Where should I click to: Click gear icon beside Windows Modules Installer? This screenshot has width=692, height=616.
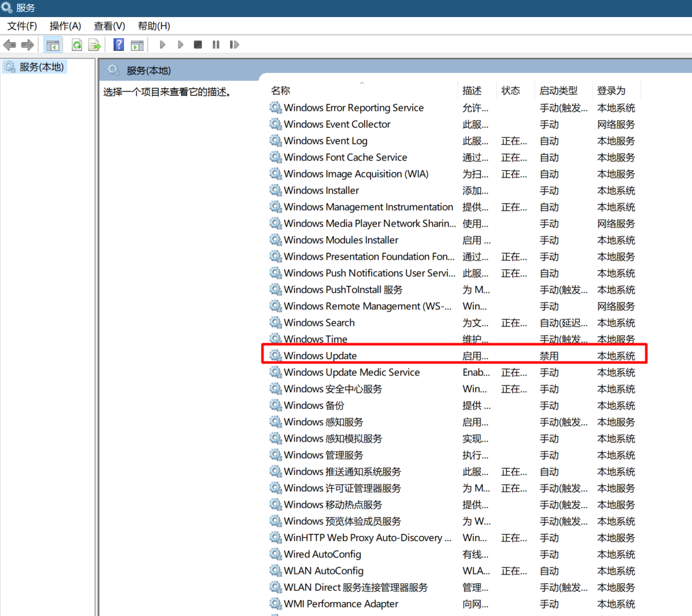click(x=276, y=240)
